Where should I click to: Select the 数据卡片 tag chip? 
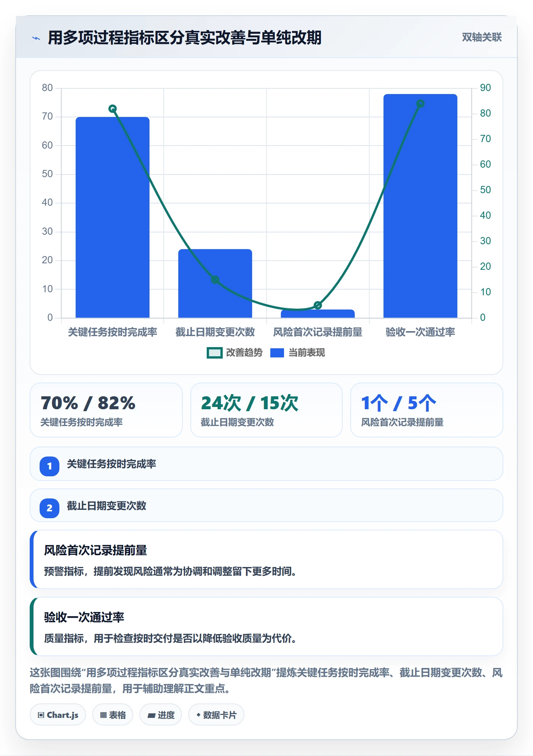click(x=216, y=715)
